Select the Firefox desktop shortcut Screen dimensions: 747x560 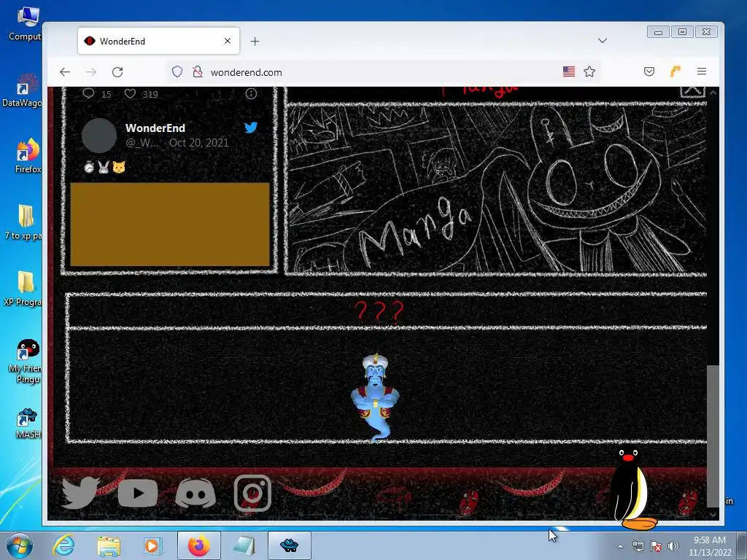pyautogui.click(x=27, y=156)
